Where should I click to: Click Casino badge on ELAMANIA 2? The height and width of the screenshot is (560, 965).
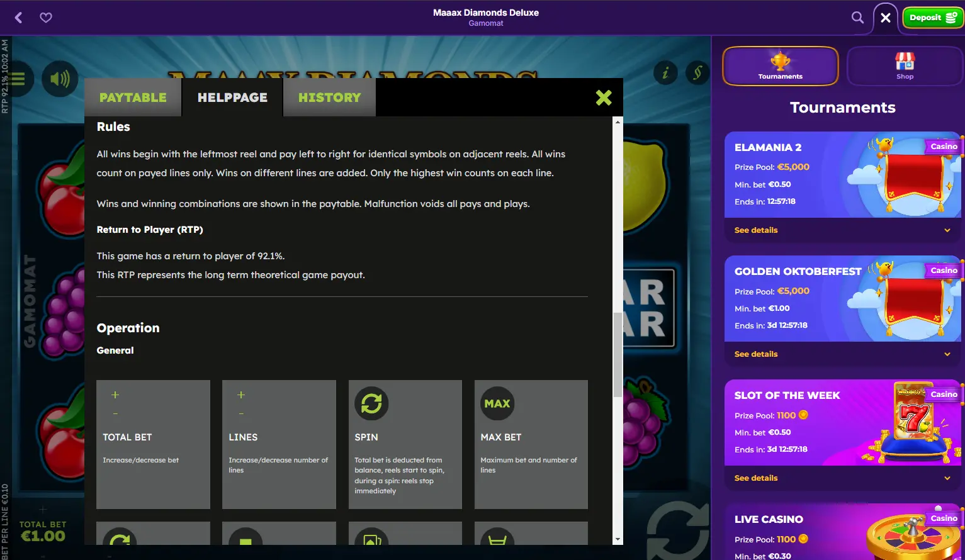click(944, 147)
